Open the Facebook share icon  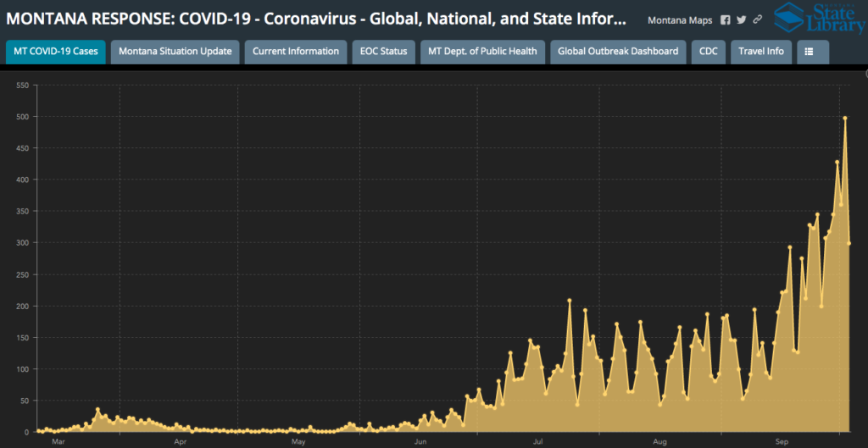(x=726, y=20)
